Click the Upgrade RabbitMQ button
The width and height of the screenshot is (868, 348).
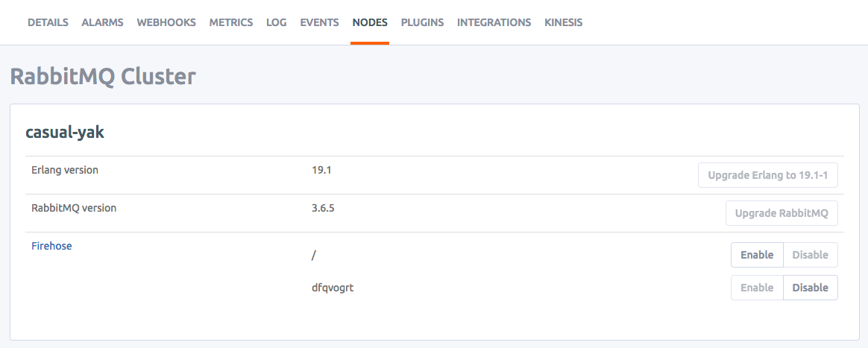coord(781,213)
